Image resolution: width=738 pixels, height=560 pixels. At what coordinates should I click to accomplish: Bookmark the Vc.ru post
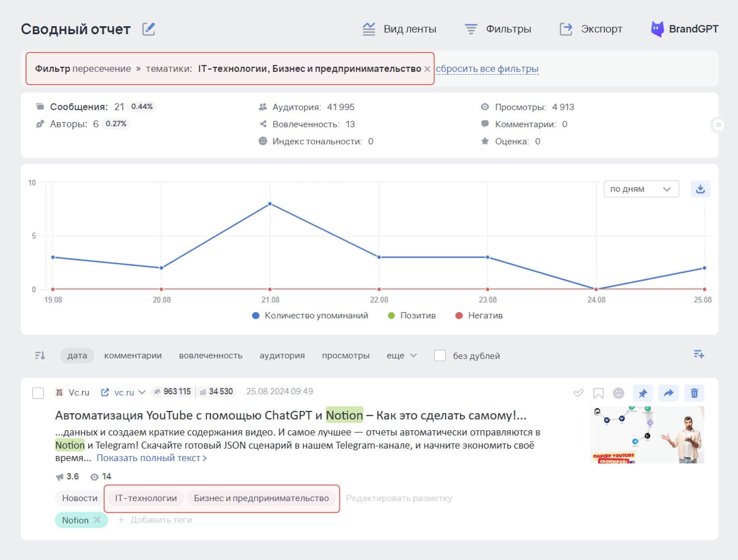598,393
